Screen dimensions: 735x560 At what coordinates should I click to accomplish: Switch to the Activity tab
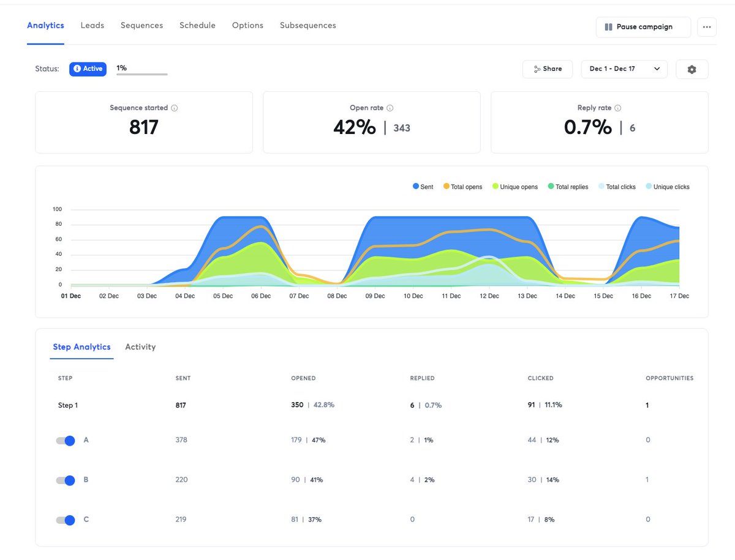(140, 347)
